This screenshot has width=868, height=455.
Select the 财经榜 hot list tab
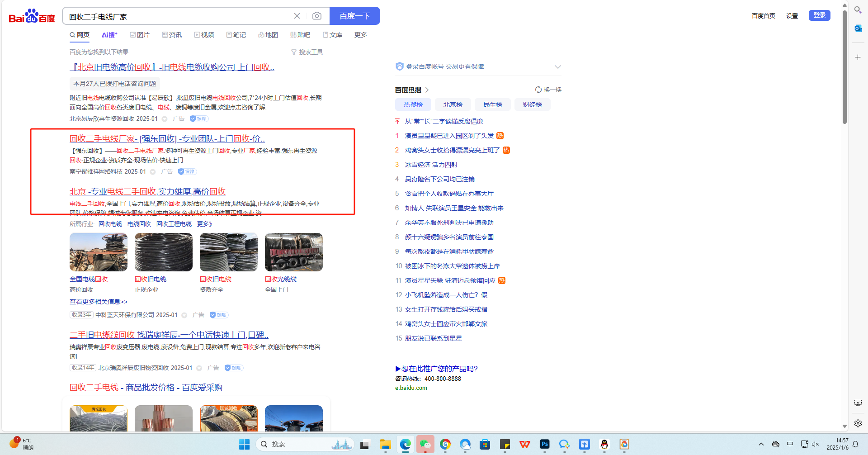(532, 104)
